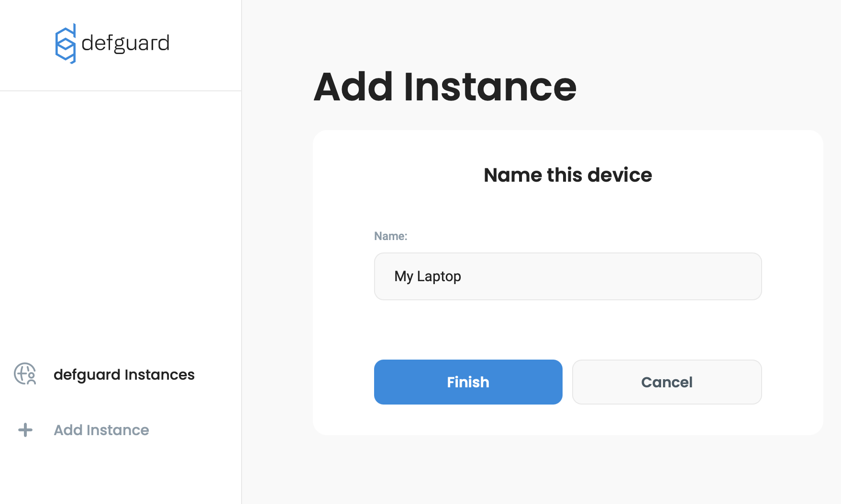Click the defguard hexagon logo icon
This screenshot has height=504, width=841.
point(66,44)
